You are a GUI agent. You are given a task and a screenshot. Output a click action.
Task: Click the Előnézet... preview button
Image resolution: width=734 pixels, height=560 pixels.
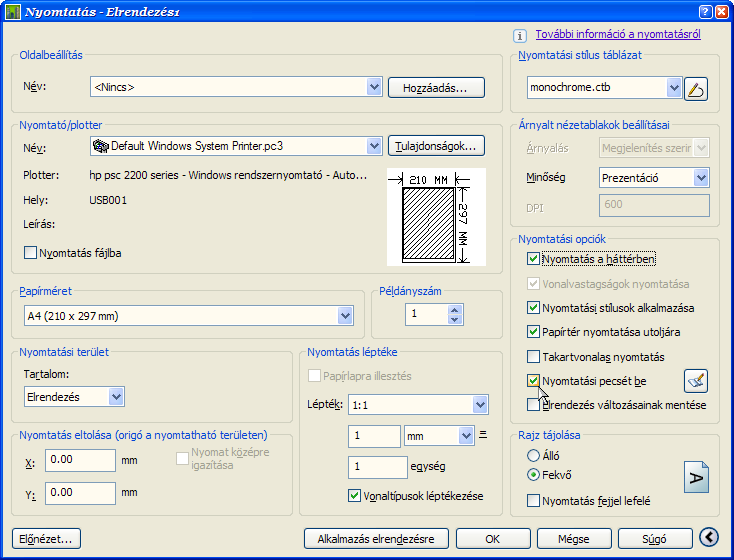(x=46, y=538)
